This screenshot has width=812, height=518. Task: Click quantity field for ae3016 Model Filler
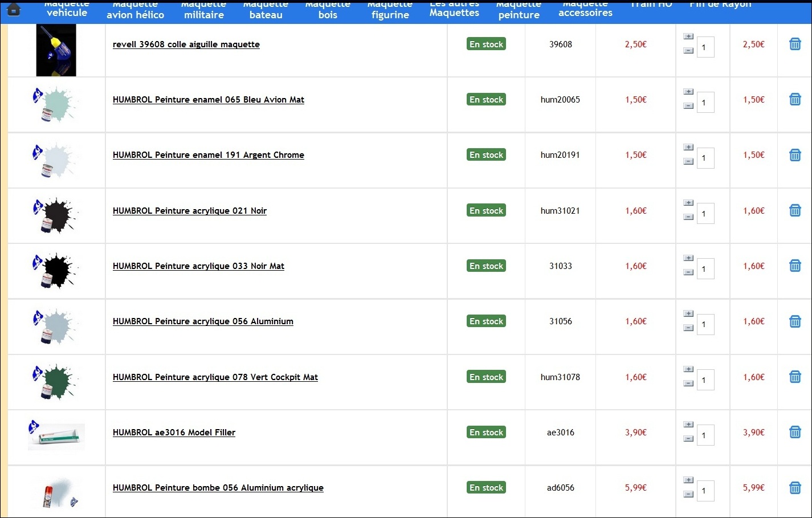coord(705,435)
